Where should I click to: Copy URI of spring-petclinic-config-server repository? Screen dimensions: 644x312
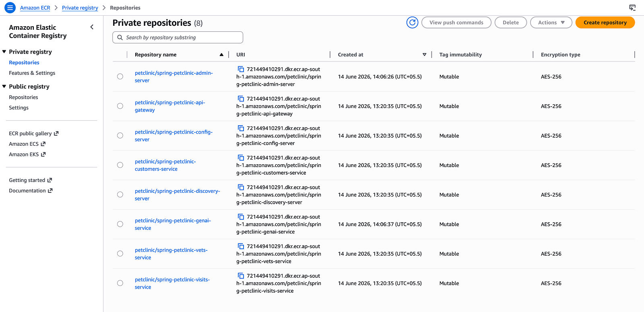[x=241, y=128]
